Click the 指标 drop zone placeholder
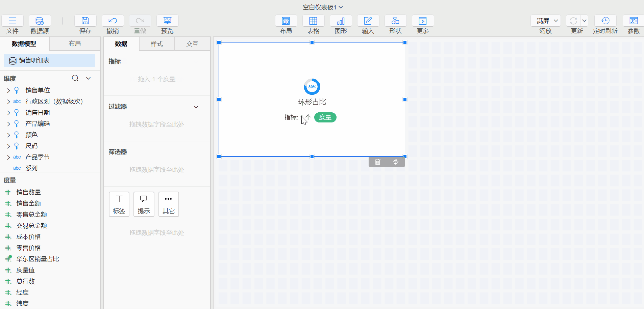This screenshot has height=309, width=644. (157, 79)
